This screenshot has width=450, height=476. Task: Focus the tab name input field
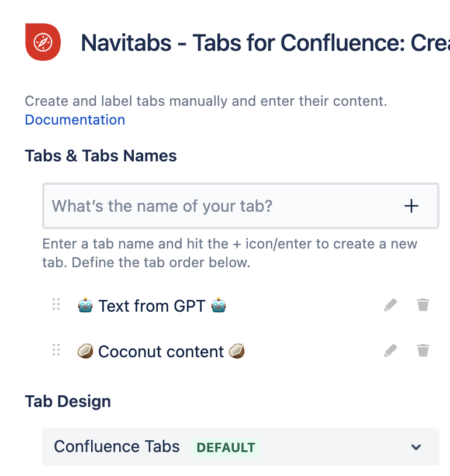click(x=216, y=206)
